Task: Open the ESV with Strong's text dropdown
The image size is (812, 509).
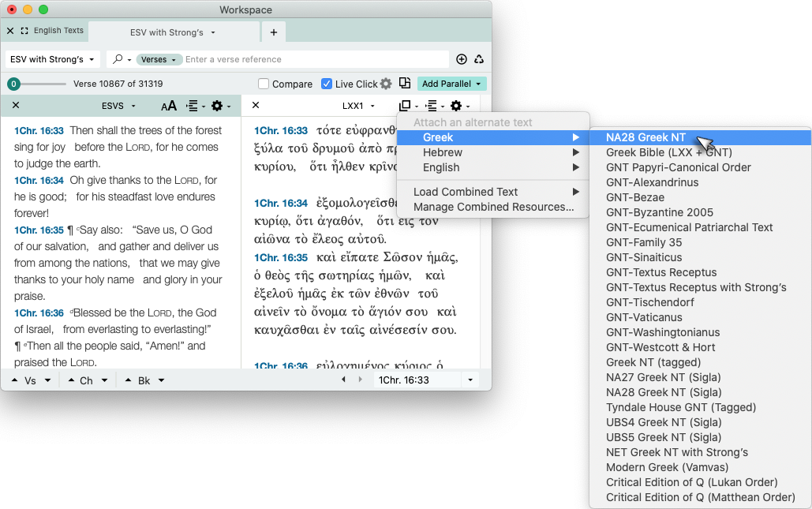Action: coord(52,59)
